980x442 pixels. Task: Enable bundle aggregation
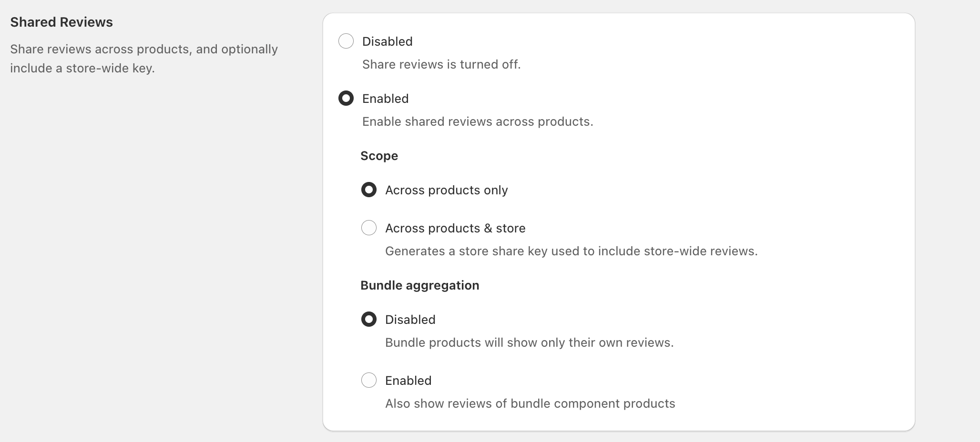point(368,380)
